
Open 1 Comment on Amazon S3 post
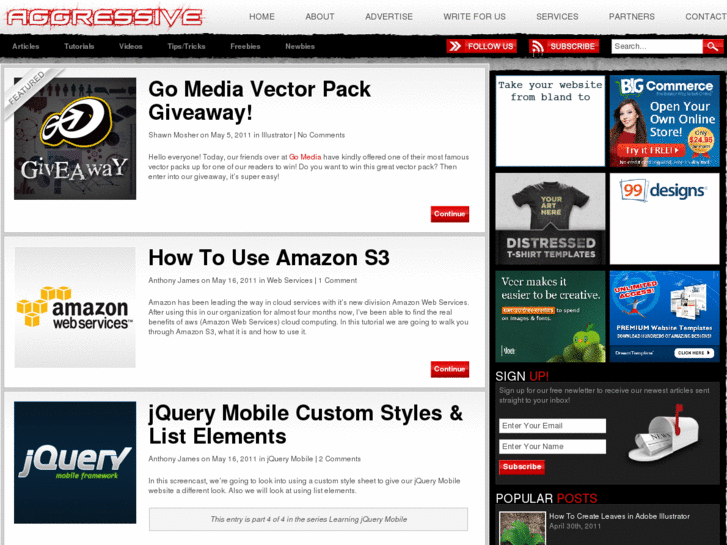pos(338,280)
